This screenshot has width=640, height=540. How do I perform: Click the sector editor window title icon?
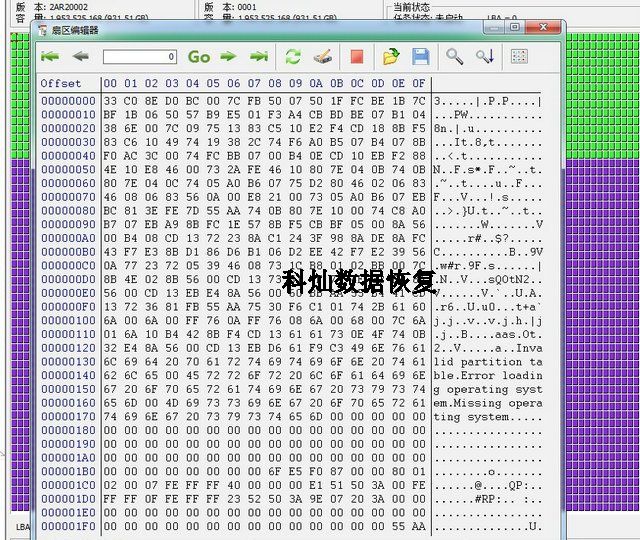tap(42, 30)
